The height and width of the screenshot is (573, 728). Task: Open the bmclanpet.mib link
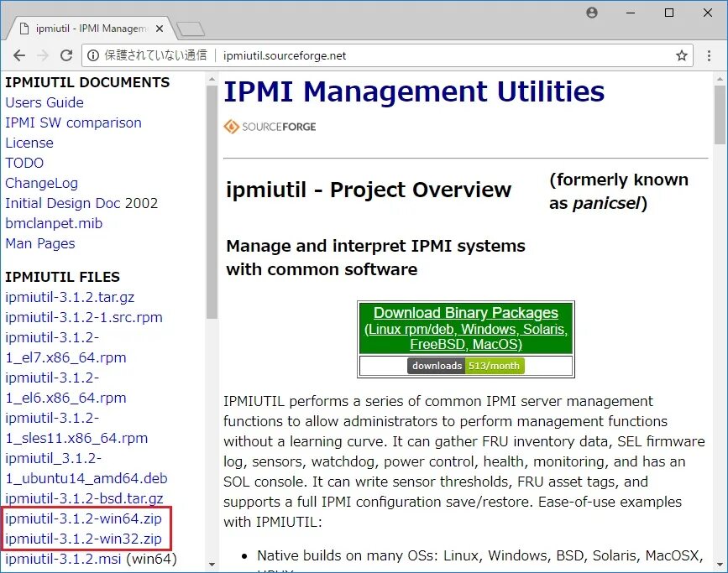(54, 223)
